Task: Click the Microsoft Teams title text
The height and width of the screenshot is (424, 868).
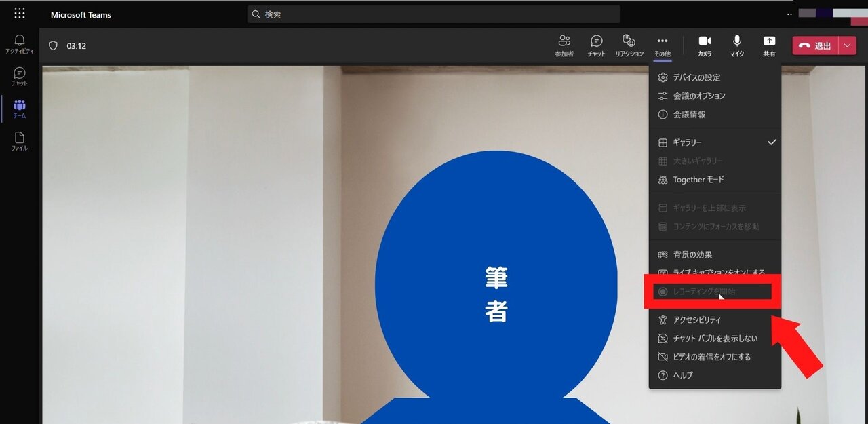Action: [81, 14]
